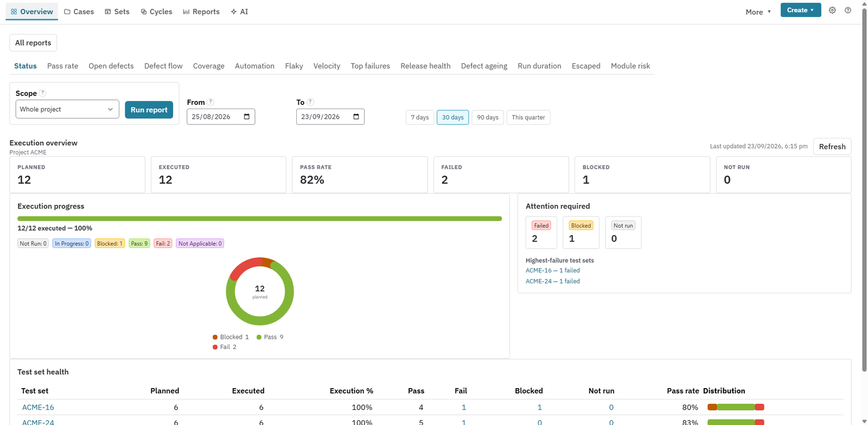The width and height of the screenshot is (868, 425).
Task: Select the Status report tab
Action: pyautogui.click(x=25, y=66)
